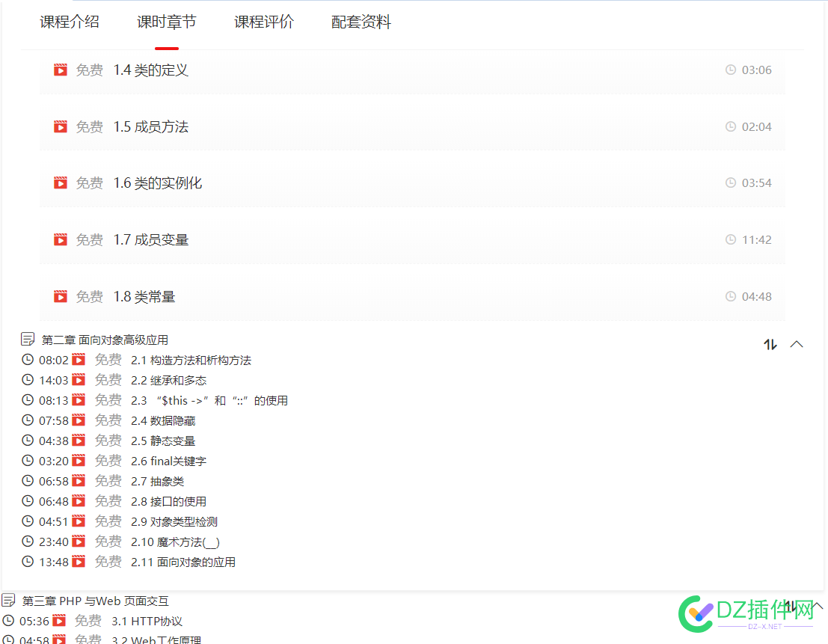Click play icon for 2.1 构造方法和析构方法
This screenshot has width=828, height=644.
(x=79, y=360)
